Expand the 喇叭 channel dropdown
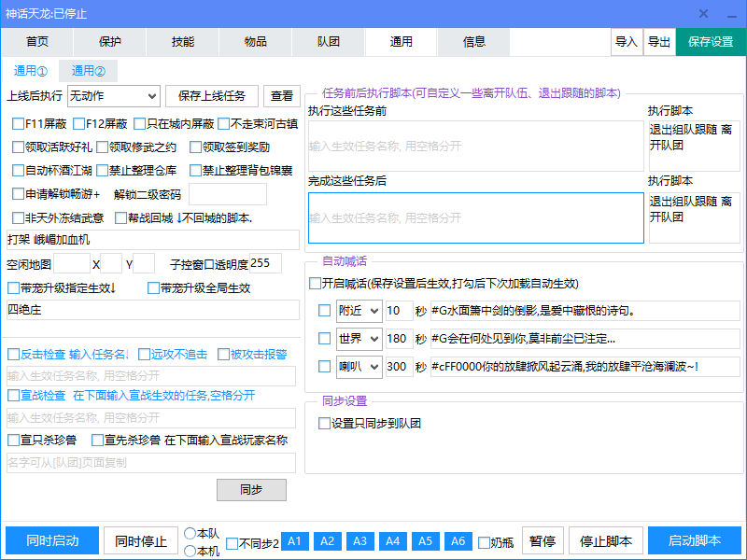 359,367
